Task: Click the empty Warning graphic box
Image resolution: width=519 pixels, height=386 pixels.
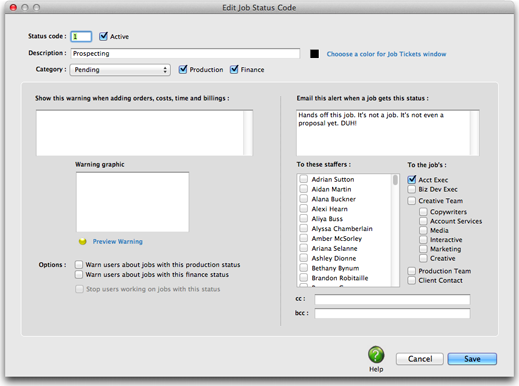Action: [x=133, y=202]
